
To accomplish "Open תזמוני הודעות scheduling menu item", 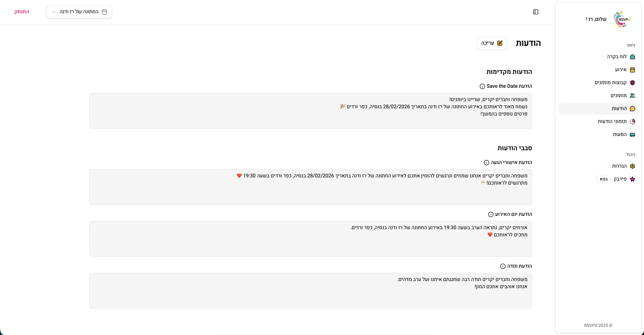I will coord(612,122).
